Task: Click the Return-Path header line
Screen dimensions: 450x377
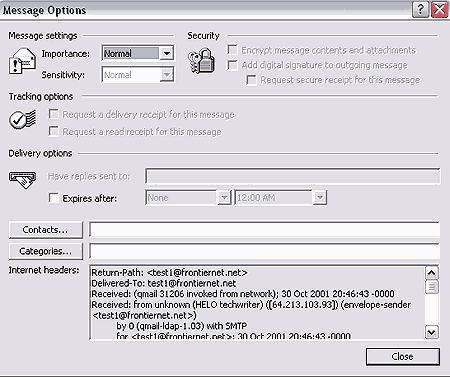Action: (x=169, y=273)
